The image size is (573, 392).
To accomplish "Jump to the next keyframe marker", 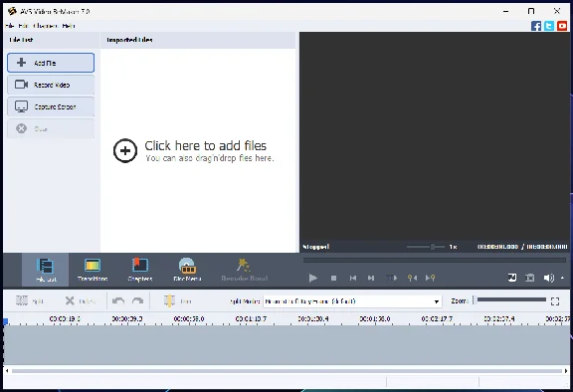I will (x=430, y=278).
